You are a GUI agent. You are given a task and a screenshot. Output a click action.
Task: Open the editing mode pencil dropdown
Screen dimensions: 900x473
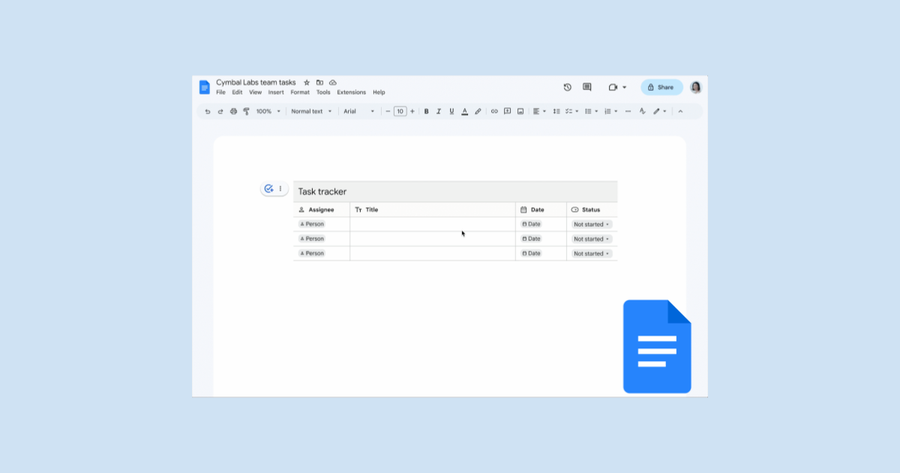pos(660,111)
